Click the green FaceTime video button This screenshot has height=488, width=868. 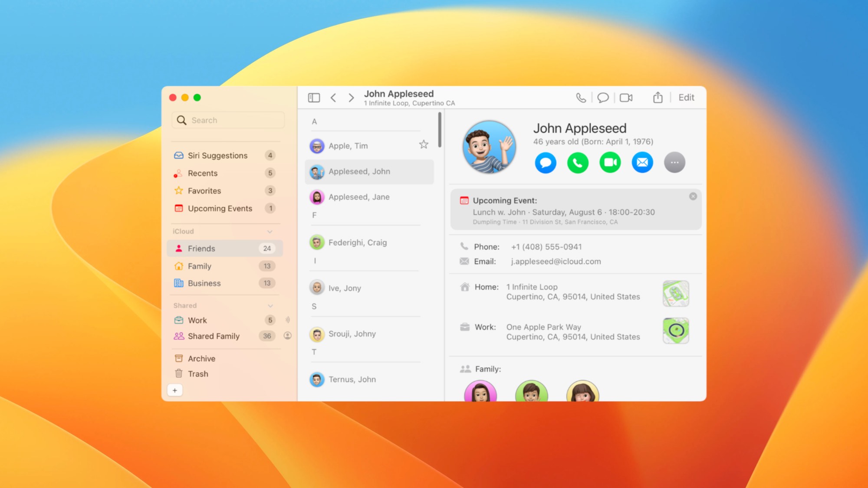[610, 163]
